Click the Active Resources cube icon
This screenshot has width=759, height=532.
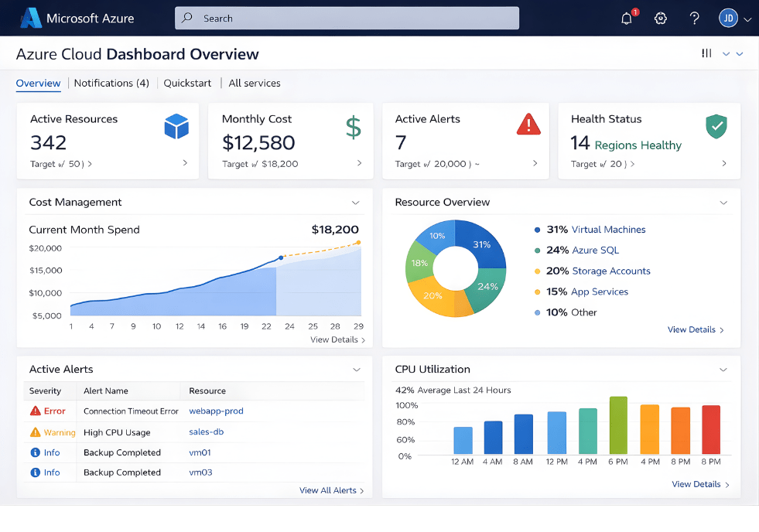(x=177, y=125)
